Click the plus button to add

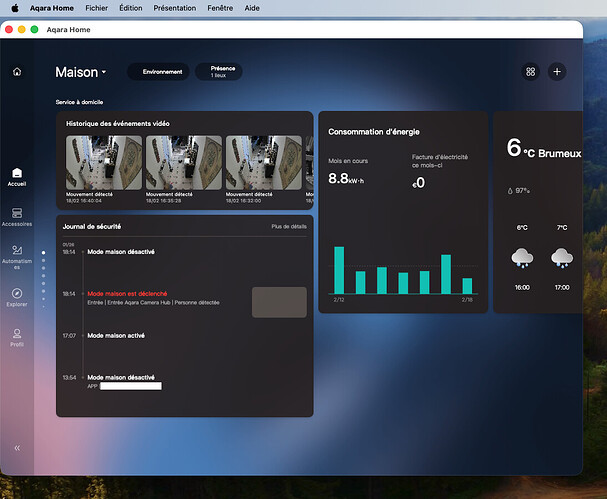(x=557, y=72)
